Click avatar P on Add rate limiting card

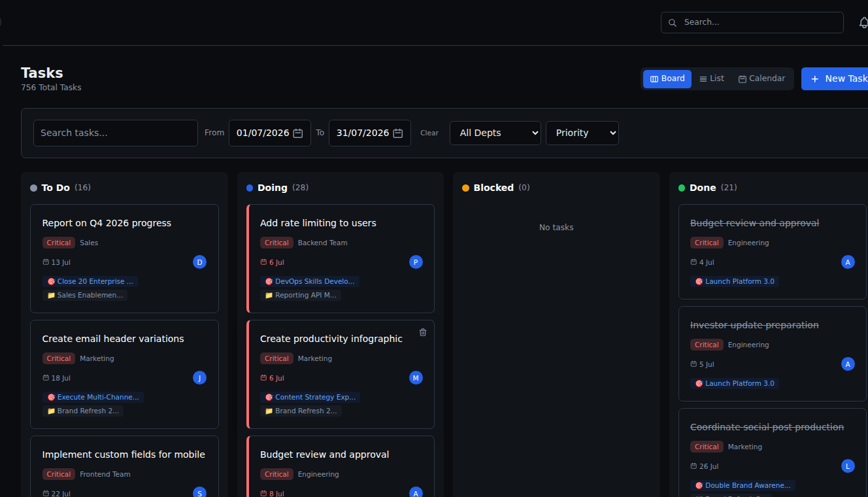[x=416, y=262]
